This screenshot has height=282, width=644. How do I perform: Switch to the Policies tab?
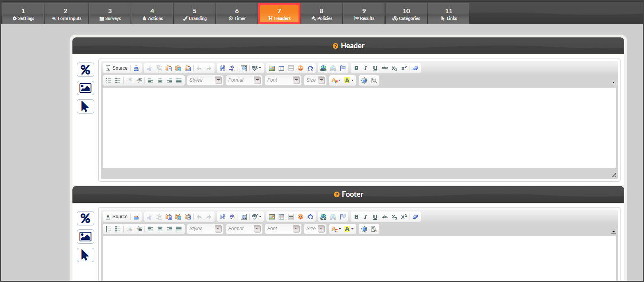(x=322, y=14)
